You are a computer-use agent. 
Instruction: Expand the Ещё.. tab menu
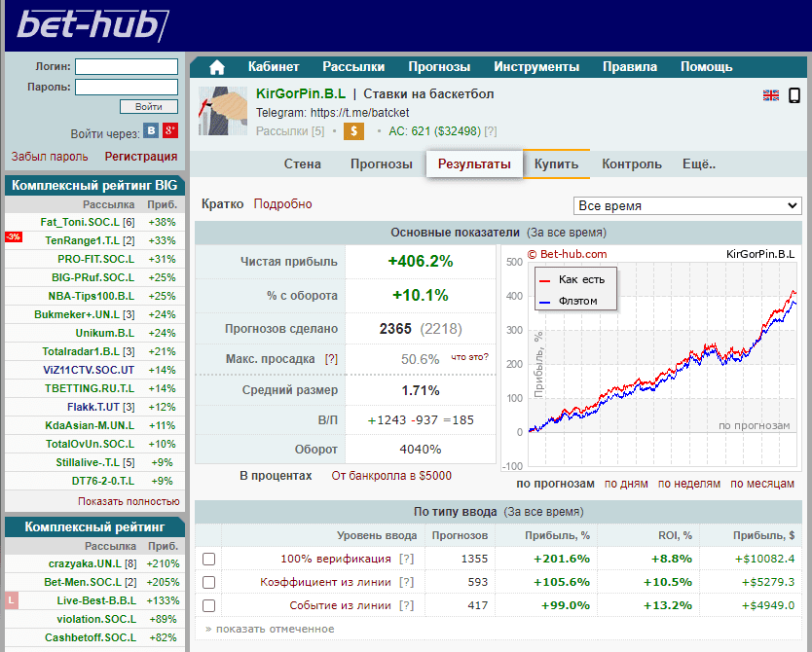tap(698, 164)
